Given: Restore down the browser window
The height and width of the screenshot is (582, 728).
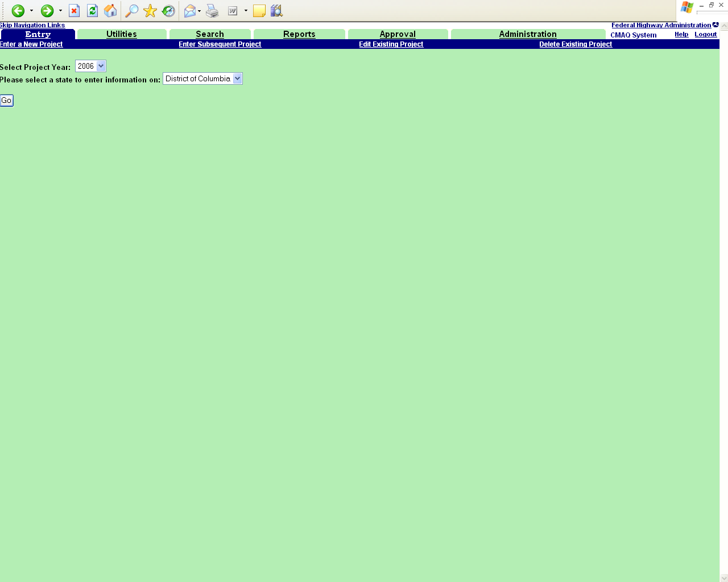Looking at the screenshot, I should pyautogui.click(x=711, y=5).
